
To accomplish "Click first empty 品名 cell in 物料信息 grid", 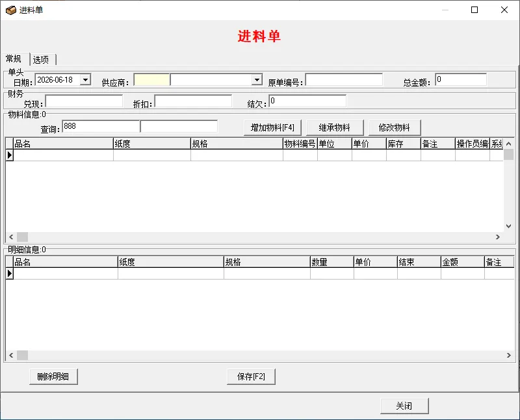I will 63,155.
